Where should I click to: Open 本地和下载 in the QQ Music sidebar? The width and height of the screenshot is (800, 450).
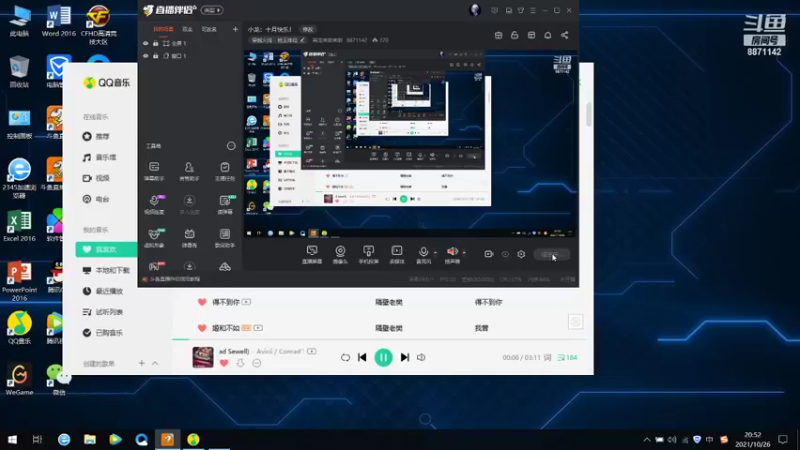(x=106, y=270)
